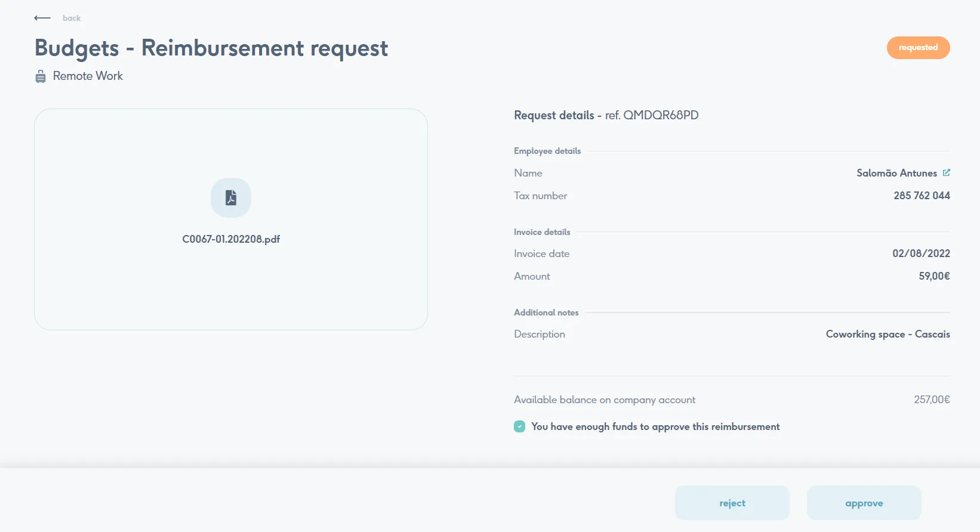Click the back link text
Screen dimensions: 980x532
tap(72, 18)
